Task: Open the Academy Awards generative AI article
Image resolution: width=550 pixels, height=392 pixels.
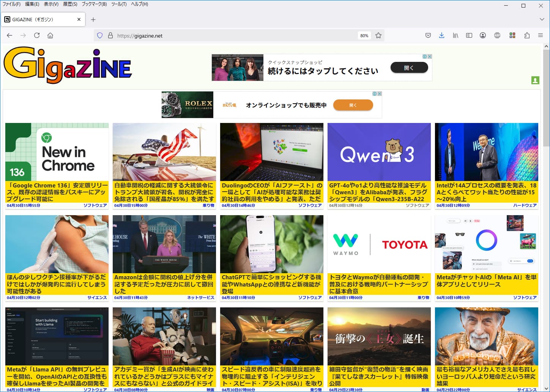Action: [164, 376]
